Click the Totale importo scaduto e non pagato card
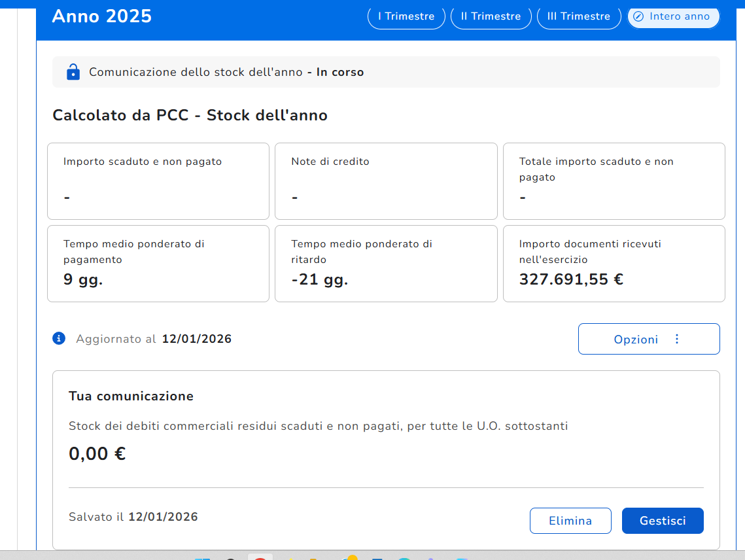 click(x=614, y=181)
